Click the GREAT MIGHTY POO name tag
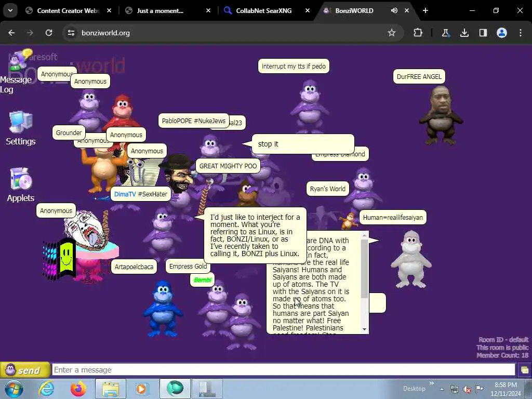Image resolution: width=532 pixels, height=399 pixels. click(228, 166)
